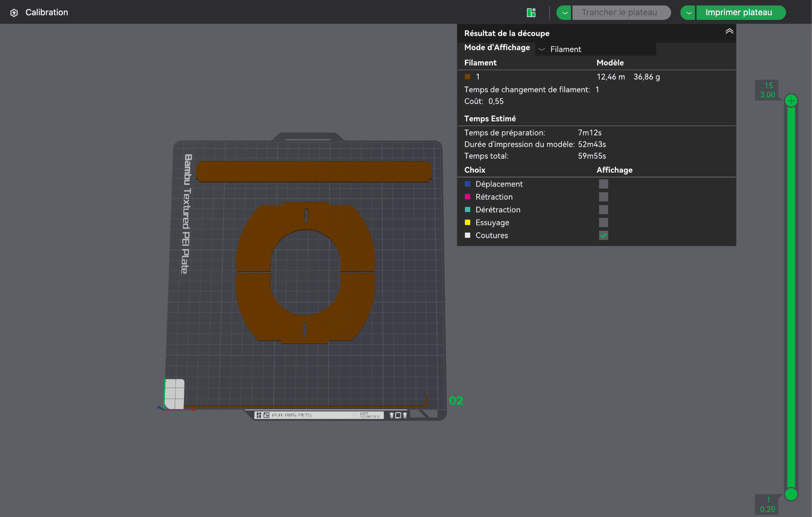
Task: Open the Calibration menu
Action: (x=47, y=13)
